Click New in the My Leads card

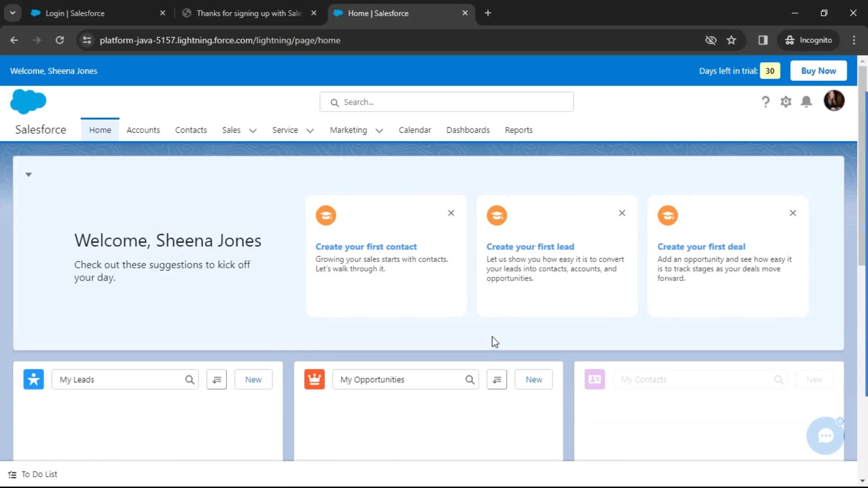(253, 380)
